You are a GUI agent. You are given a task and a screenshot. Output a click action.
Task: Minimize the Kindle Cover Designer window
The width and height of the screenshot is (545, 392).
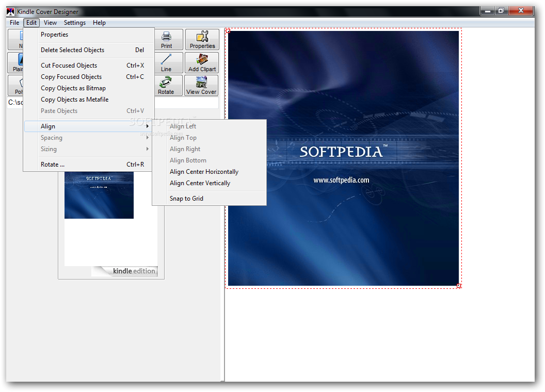(x=488, y=11)
